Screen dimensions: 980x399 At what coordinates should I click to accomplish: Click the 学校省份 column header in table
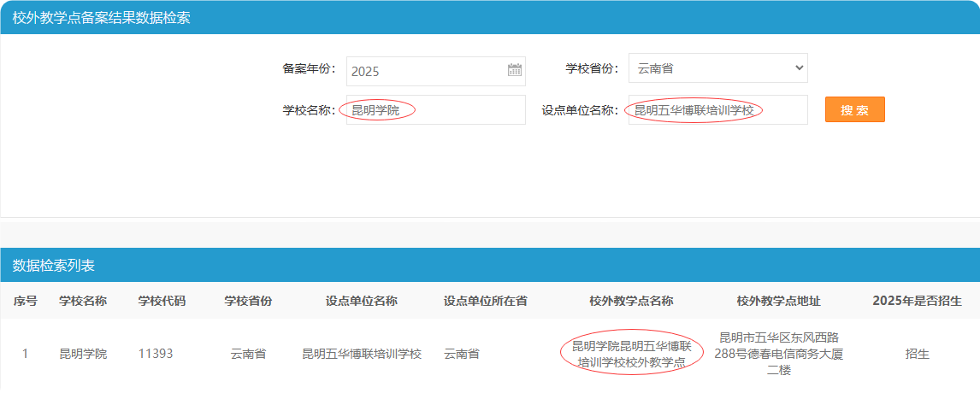coord(248,301)
